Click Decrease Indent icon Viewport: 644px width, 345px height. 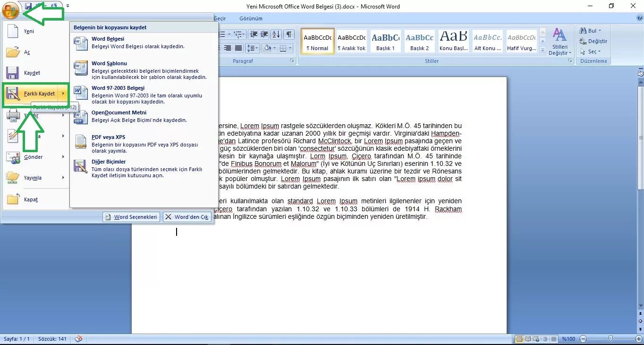point(254,34)
